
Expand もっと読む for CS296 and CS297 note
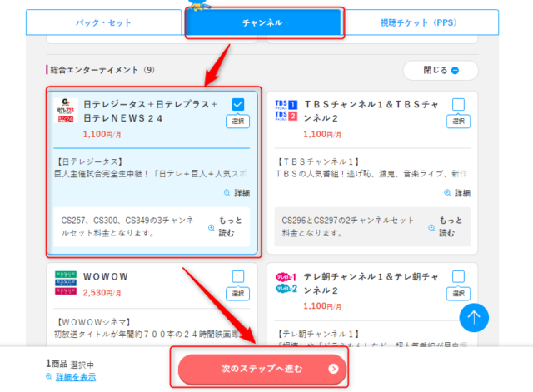coord(446,226)
